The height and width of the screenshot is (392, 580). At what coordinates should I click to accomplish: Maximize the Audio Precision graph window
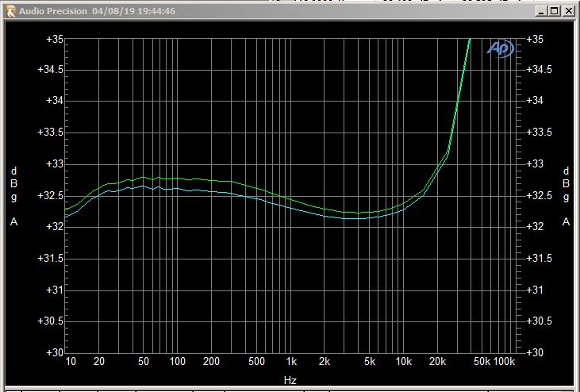tap(555, 11)
